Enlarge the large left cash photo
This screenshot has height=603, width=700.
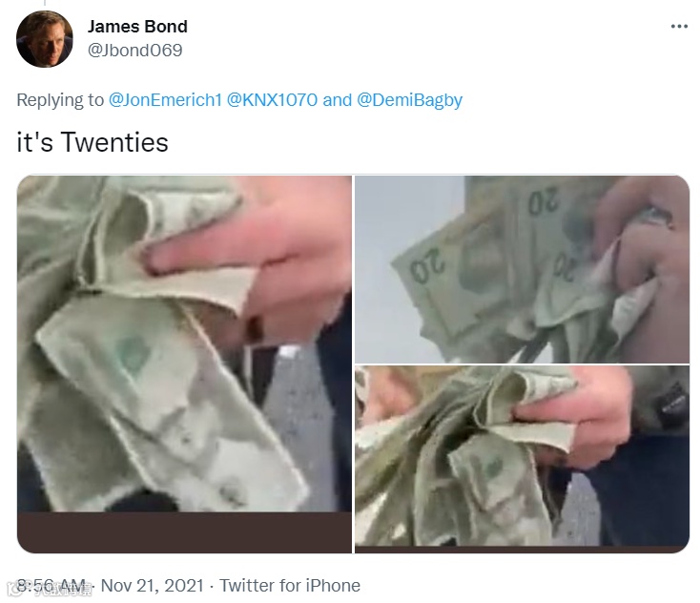point(184,364)
